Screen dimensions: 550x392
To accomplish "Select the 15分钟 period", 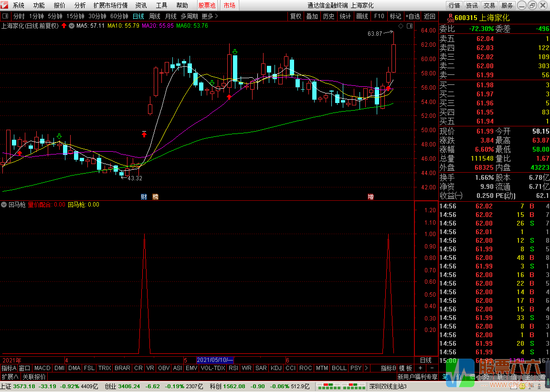I will [x=75, y=16].
